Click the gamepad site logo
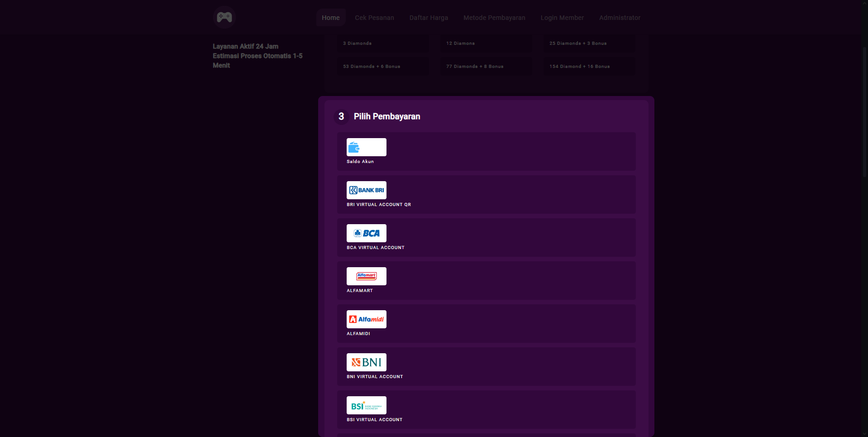 coord(224,17)
